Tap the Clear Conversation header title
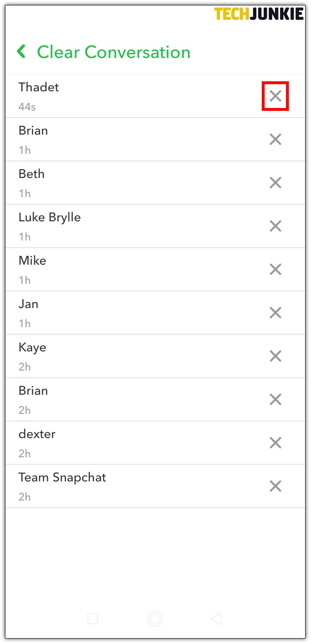Screen dimensions: 311x644 tap(114, 53)
